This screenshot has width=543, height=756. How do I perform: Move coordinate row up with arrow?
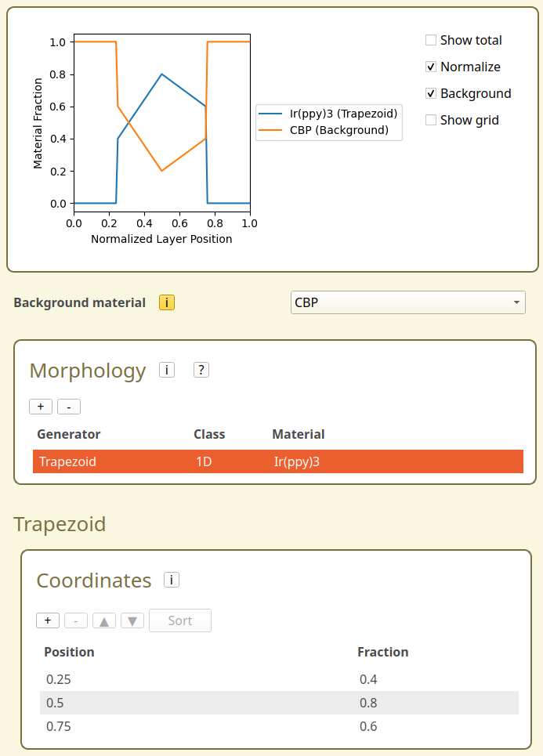104,620
